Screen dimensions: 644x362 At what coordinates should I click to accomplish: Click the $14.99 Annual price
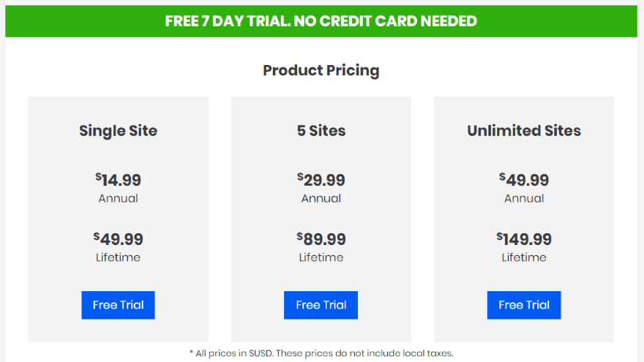point(119,180)
